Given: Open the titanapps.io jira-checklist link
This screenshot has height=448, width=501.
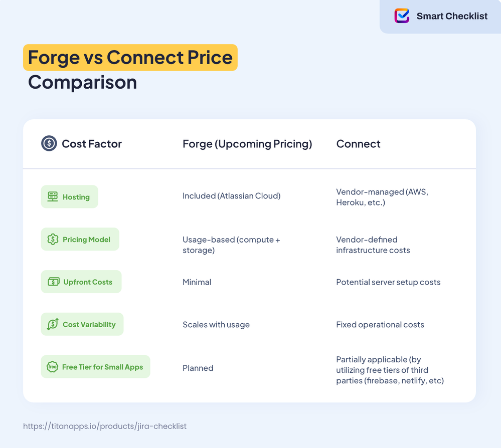Looking at the screenshot, I should click(x=105, y=426).
